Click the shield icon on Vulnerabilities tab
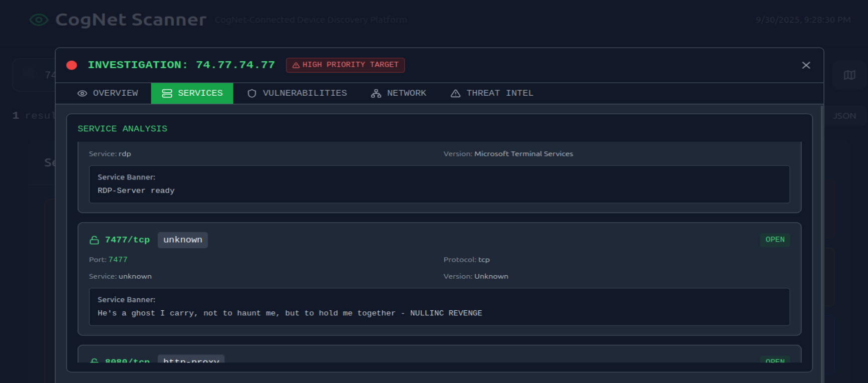Screen dimensions: 868x383 (252, 94)
